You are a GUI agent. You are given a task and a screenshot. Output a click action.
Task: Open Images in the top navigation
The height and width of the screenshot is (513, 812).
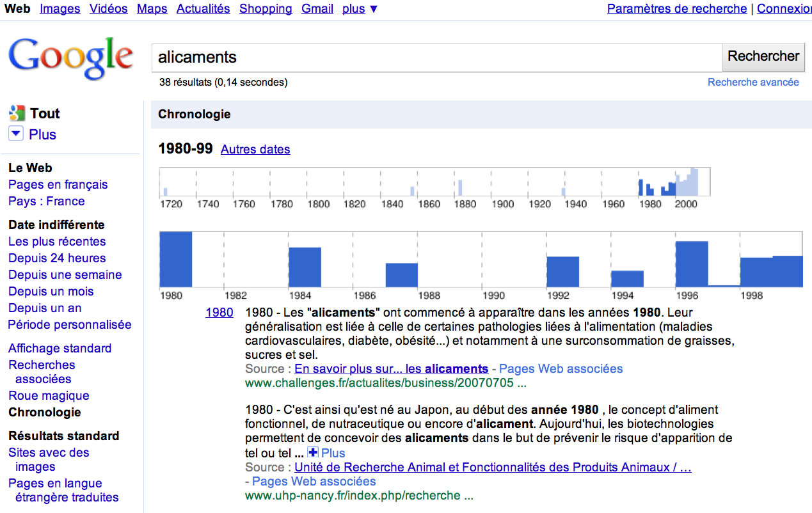tap(60, 9)
